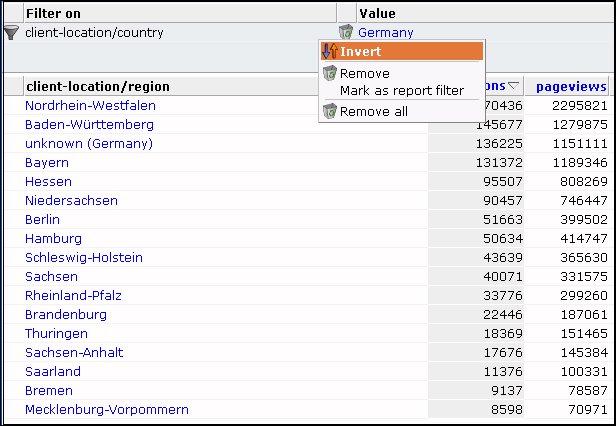Click pageviews value 70971
Viewport: 616px width, 426px height.
pos(588,409)
